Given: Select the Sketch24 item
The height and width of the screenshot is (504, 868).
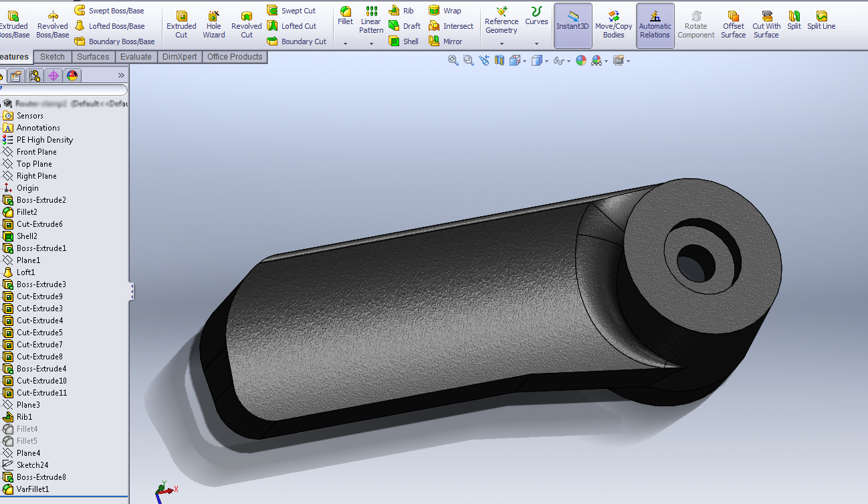Looking at the screenshot, I should point(33,465).
